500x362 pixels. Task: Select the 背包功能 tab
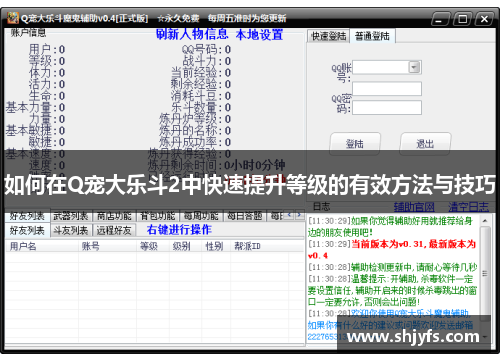coord(157,216)
